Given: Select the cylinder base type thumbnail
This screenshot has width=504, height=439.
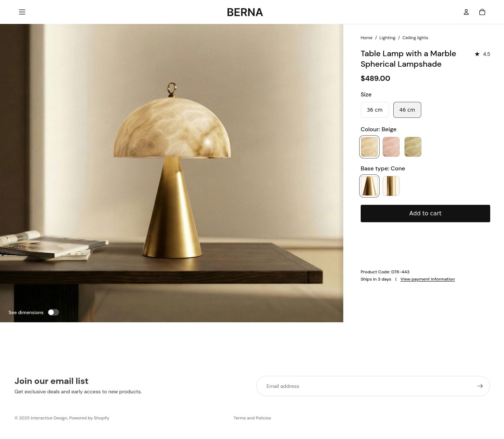Looking at the screenshot, I should click(391, 186).
